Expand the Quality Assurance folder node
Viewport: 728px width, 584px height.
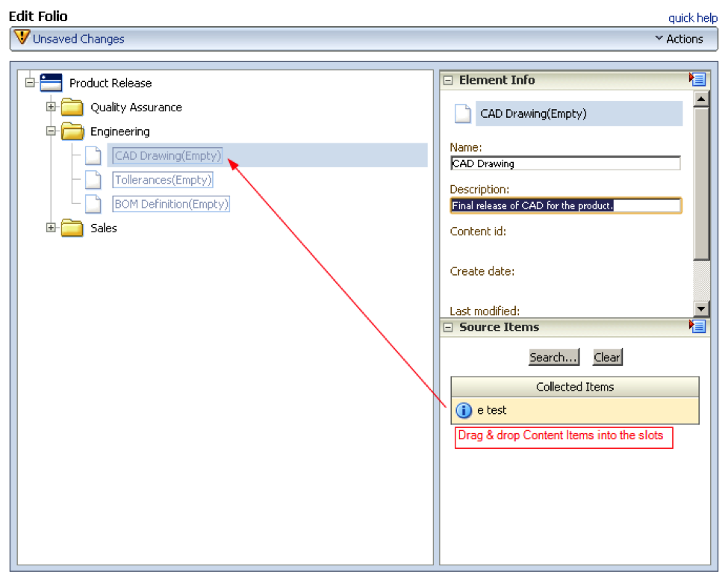51,107
